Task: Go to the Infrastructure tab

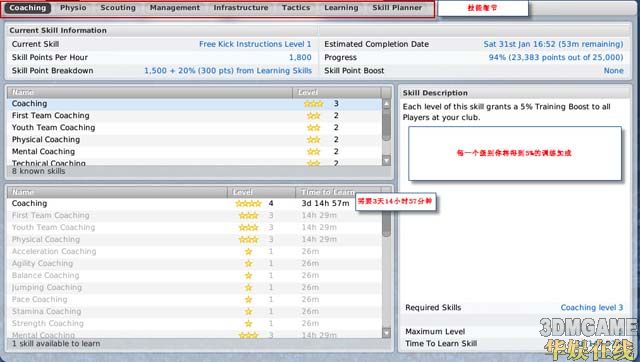Action: pos(241,8)
